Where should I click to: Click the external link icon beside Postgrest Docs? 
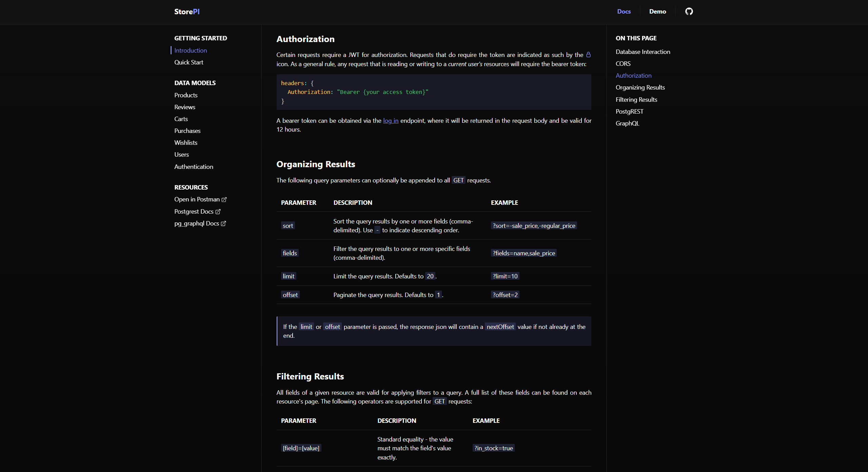coord(218,211)
